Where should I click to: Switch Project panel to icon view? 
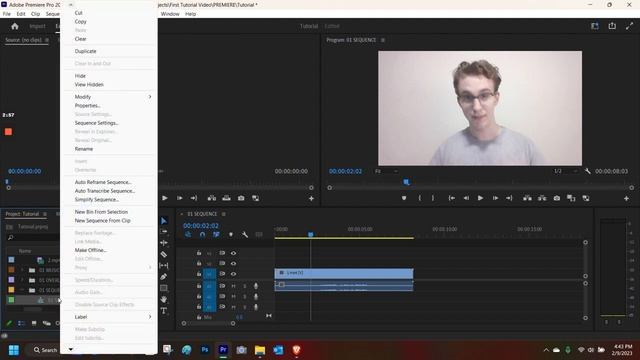pyautogui.click(x=34, y=323)
